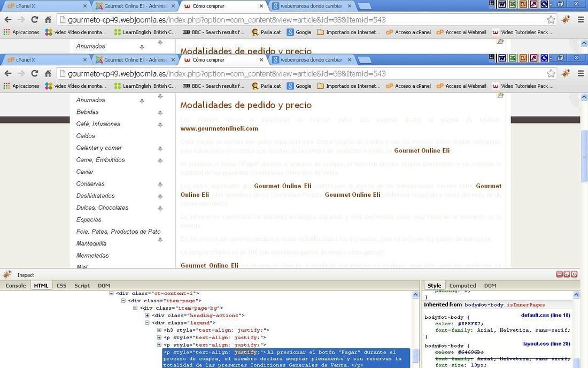
Task: Minimize the Firebug panel with its red button
Action: tap(560, 274)
